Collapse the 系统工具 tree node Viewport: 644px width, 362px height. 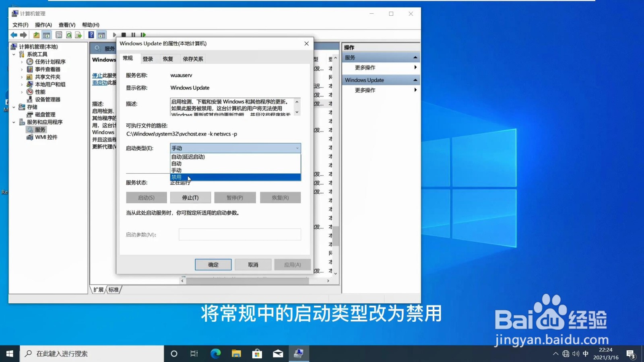point(14,54)
